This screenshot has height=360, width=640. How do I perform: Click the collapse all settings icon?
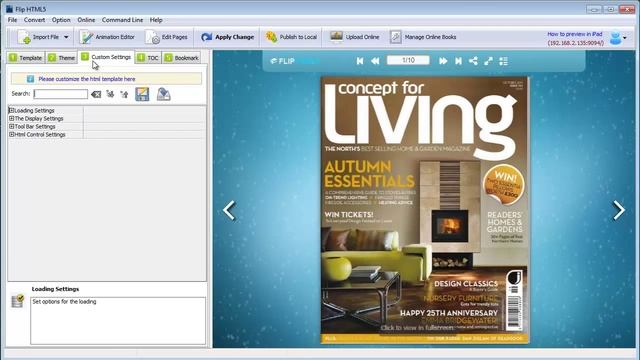click(124, 94)
